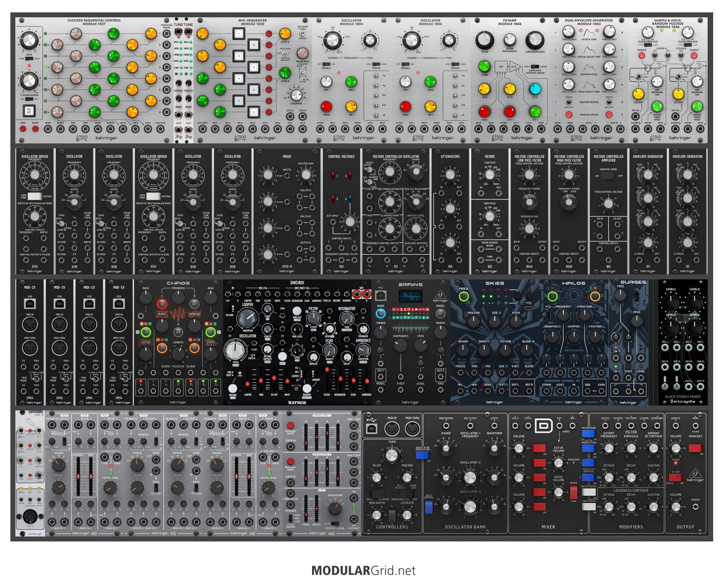The width and height of the screenshot is (728, 581).
Task: Hit the red STEP button on module 1027
Action: tap(23, 129)
